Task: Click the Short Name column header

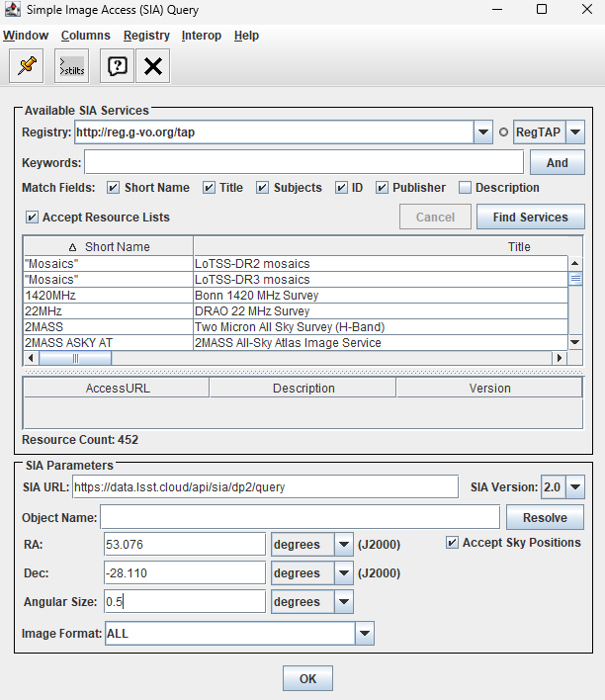Action: click(109, 247)
